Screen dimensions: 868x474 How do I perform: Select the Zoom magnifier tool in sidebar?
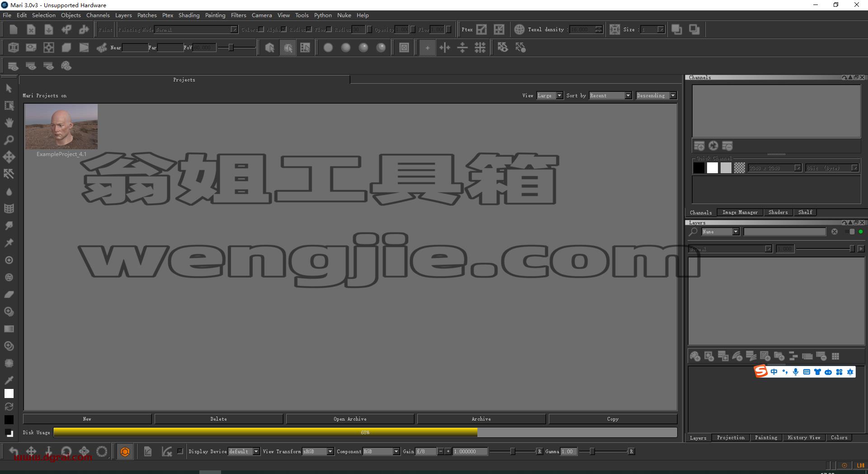tap(9, 140)
